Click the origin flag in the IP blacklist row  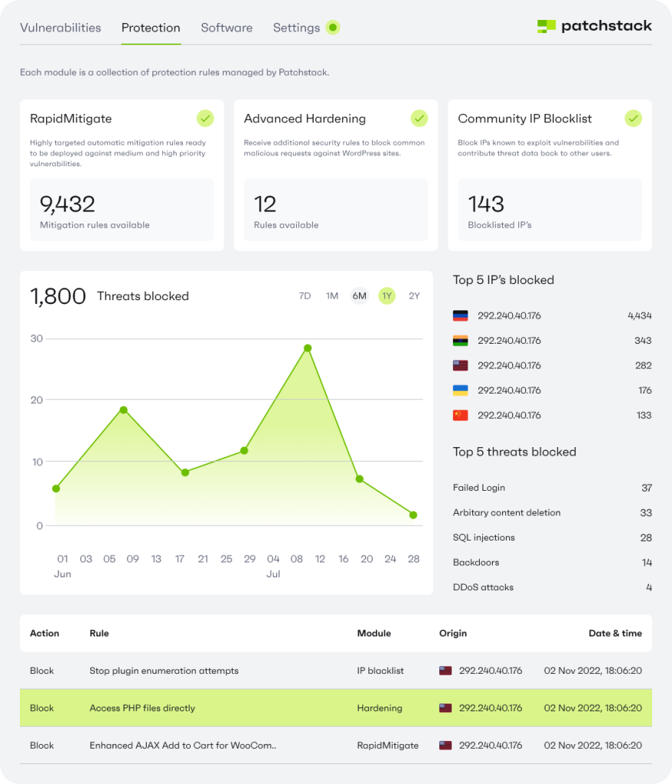coord(443,670)
